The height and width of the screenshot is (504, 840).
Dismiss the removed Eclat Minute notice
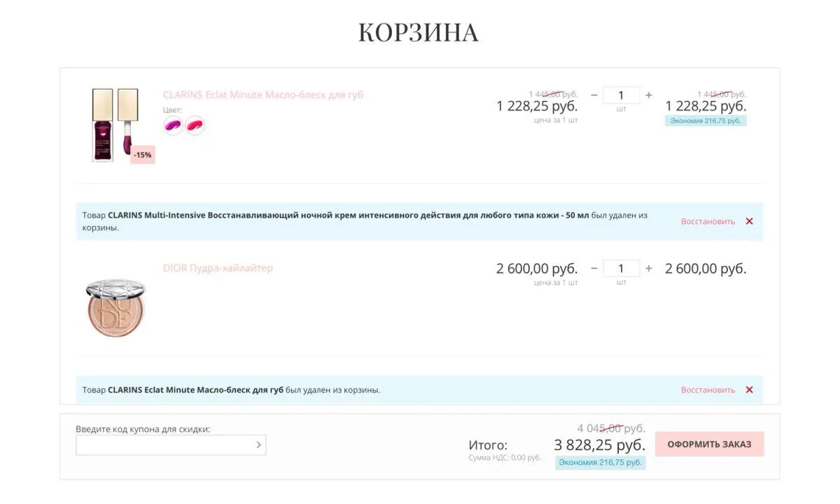point(749,390)
